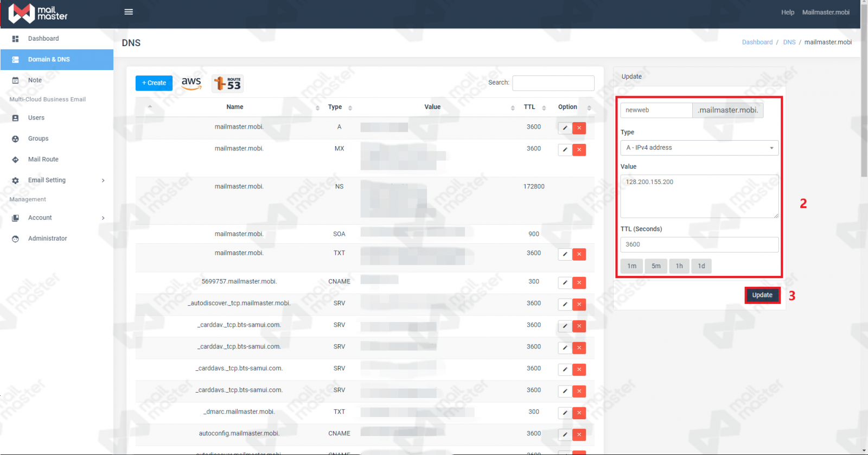868x455 pixels.
Task: Select the NS record TTL 172800
Action: (534, 187)
